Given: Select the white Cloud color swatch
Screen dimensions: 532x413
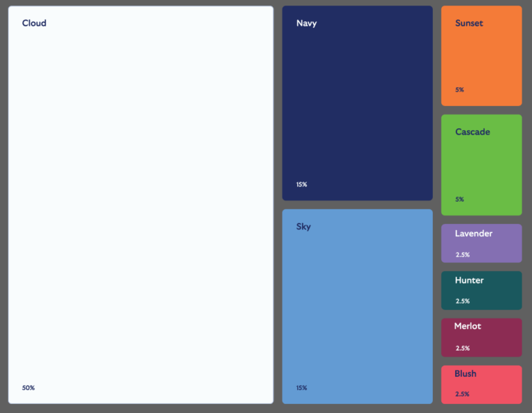Looking at the screenshot, I should click(x=141, y=205).
